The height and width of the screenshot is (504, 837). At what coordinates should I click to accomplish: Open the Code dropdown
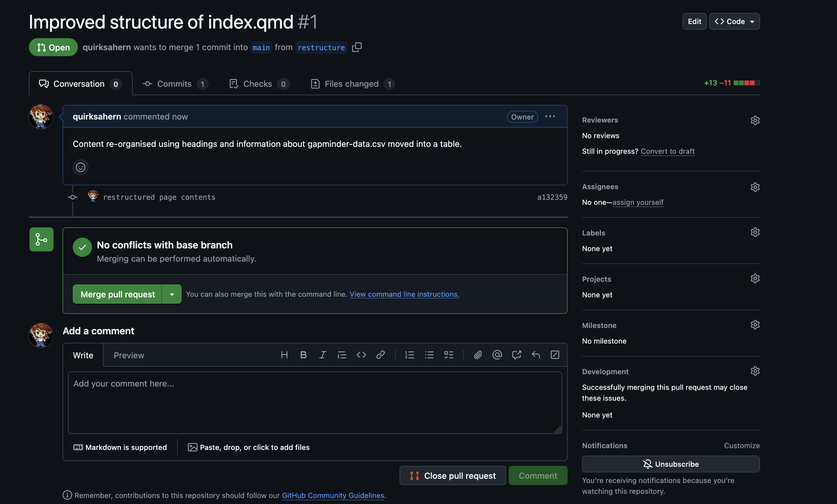pyautogui.click(x=734, y=21)
